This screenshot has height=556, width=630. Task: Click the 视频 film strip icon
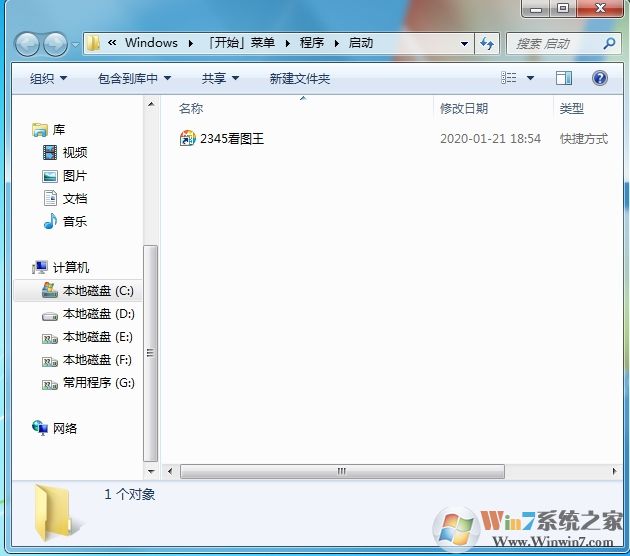point(50,153)
